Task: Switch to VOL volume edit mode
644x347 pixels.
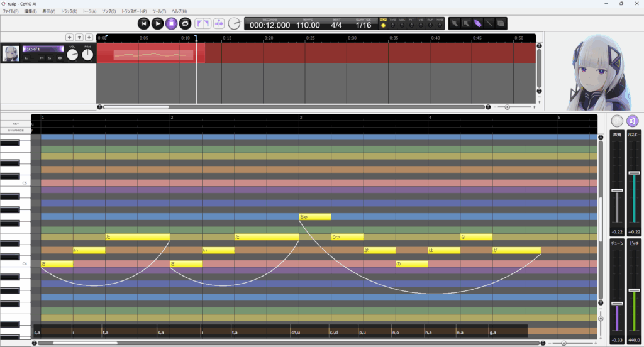Action: tap(402, 23)
